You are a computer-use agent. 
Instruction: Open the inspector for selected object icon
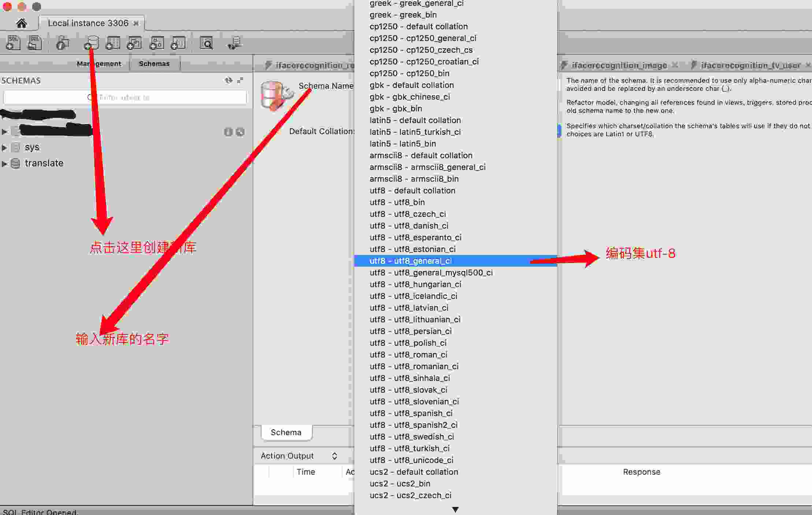click(63, 43)
